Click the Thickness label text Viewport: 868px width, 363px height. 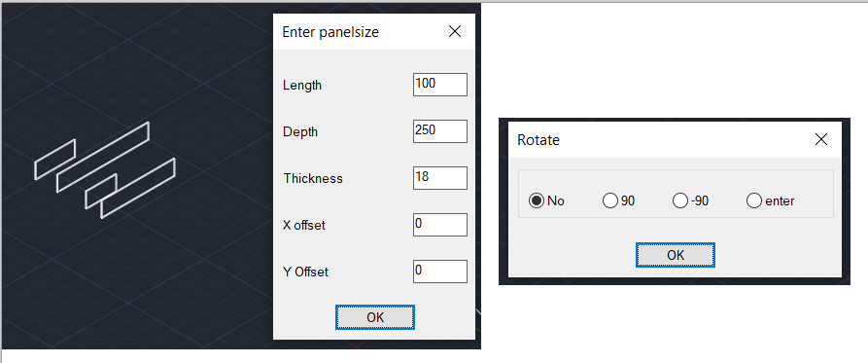click(313, 178)
